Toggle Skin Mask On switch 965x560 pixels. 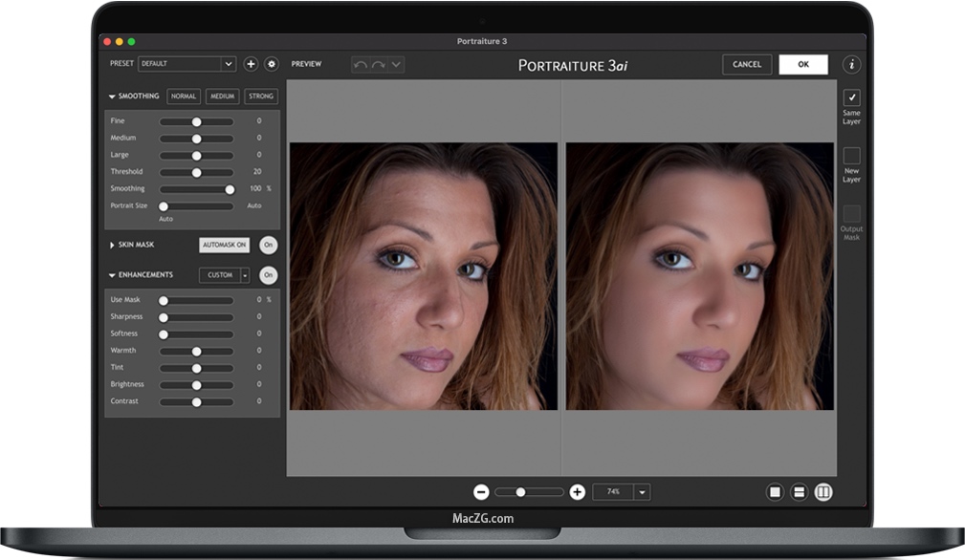click(269, 246)
